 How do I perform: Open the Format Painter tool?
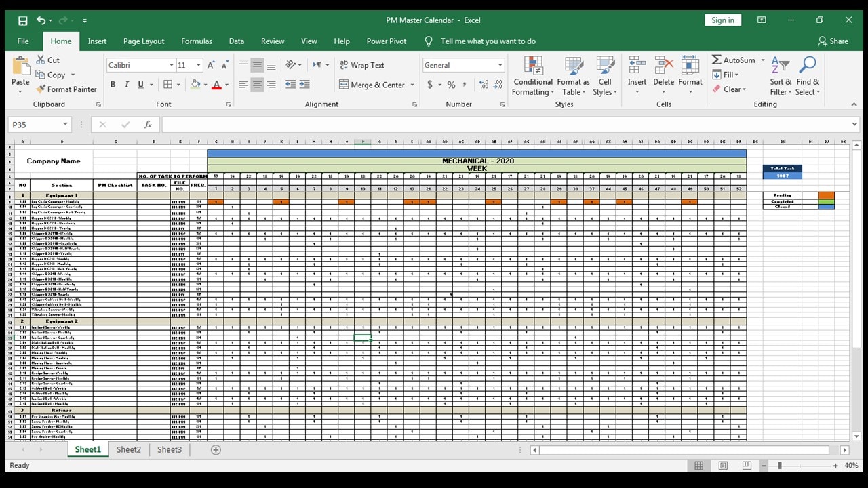click(66, 89)
